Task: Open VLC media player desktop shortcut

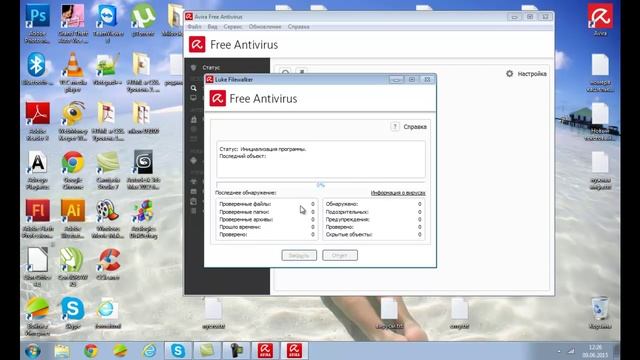Action: tap(73, 72)
